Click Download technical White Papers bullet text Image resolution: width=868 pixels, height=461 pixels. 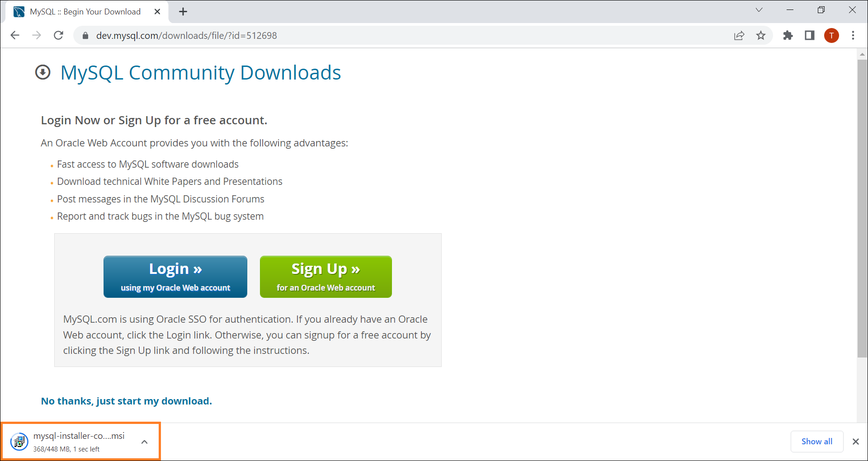(x=170, y=182)
